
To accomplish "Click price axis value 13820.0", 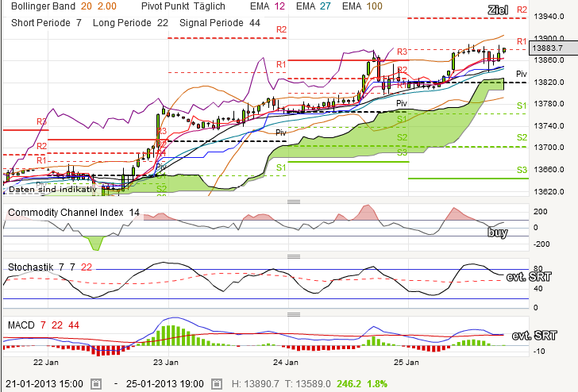I will (x=549, y=83).
